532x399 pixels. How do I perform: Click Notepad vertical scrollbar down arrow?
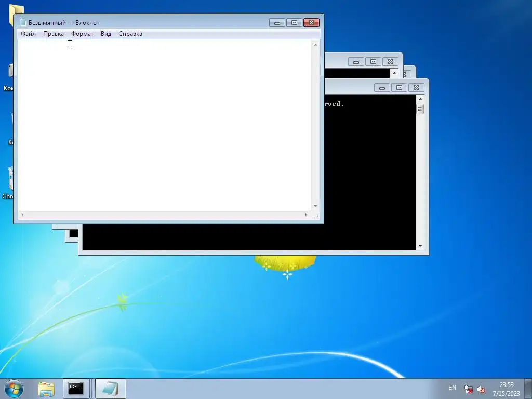pos(315,206)
